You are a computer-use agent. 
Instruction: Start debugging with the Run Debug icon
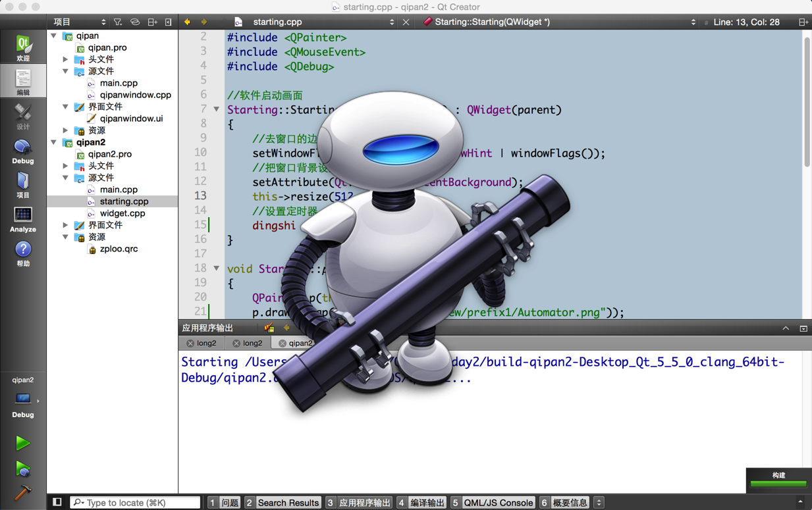pos(23,469)
